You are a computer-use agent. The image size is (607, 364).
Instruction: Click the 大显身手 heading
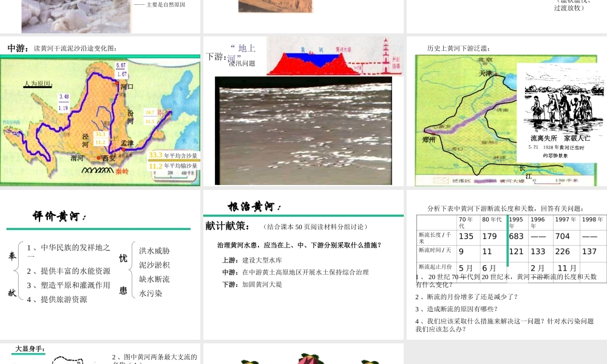[x=30, y=349]
